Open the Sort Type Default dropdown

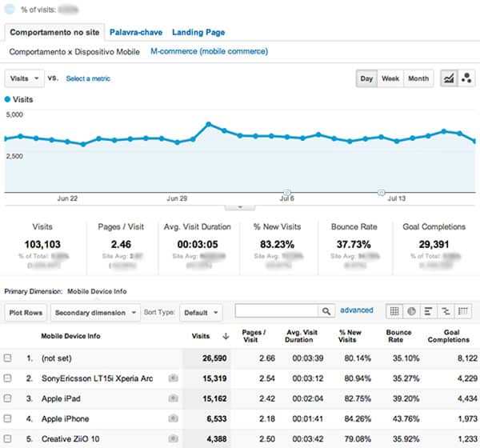tap(201, 312)
